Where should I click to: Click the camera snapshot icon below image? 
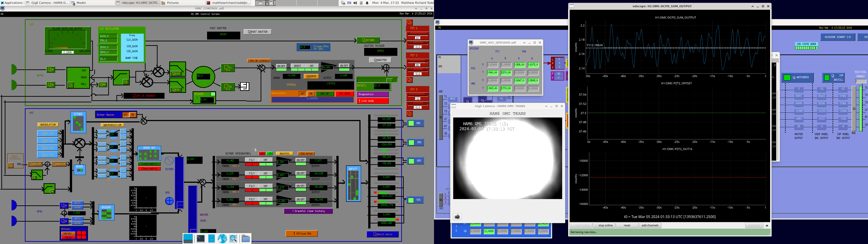click(x=457, y=217)
